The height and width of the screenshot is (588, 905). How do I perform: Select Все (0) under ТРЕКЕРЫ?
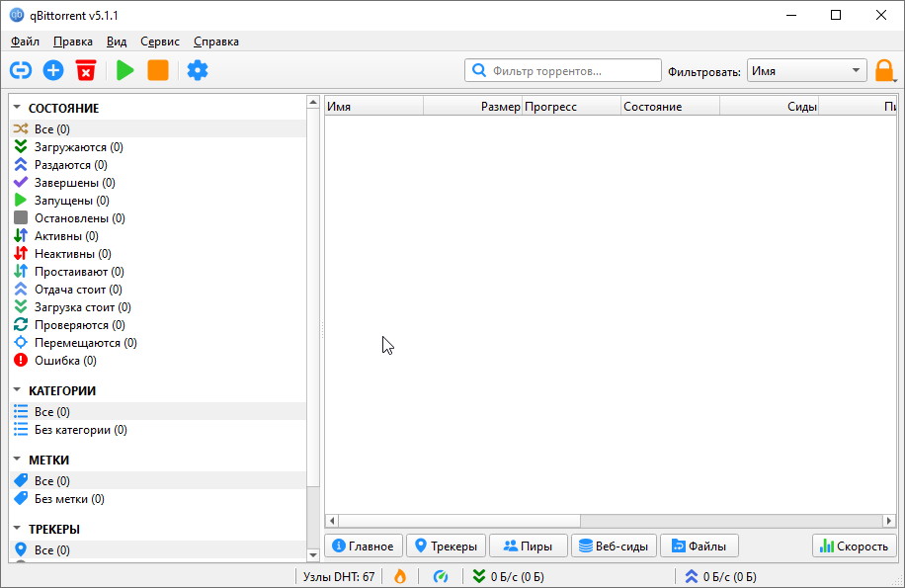coord(157,549)
